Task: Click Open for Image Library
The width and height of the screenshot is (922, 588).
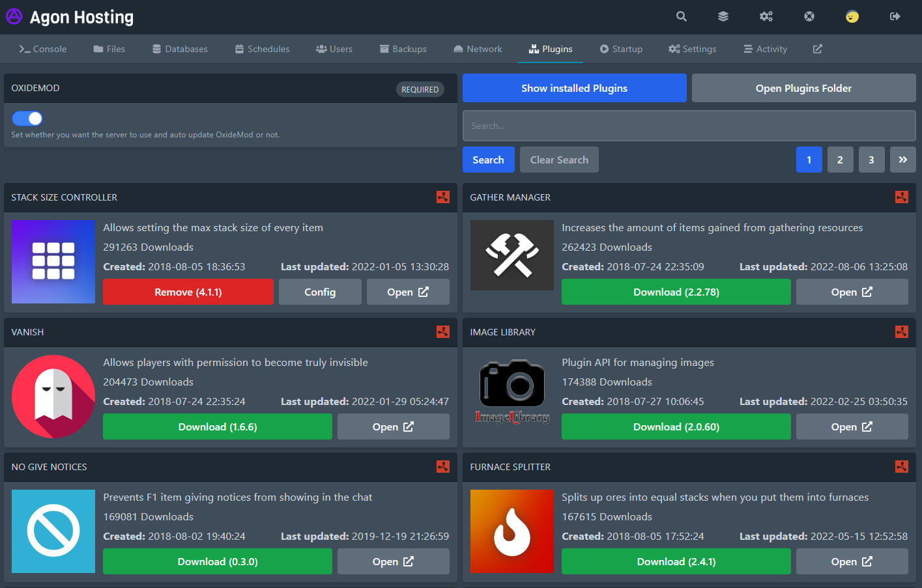Action: 852,427
